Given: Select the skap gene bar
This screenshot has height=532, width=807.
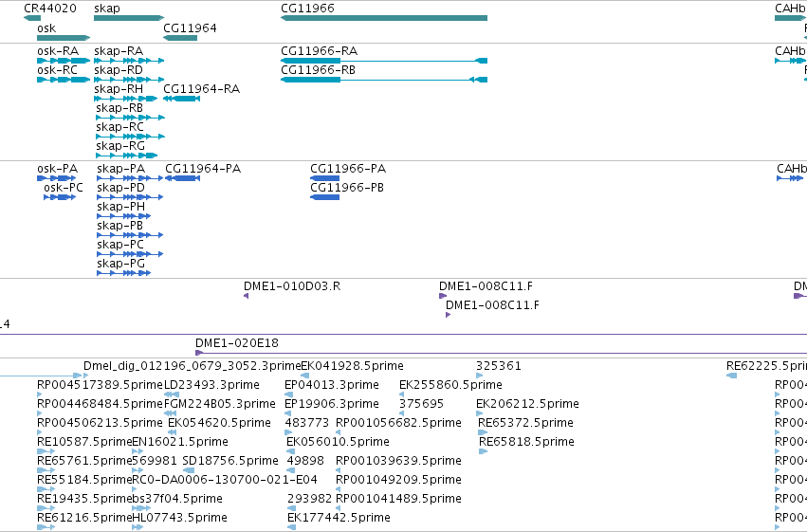Looking at the screenshot, I should coord(129,18).
